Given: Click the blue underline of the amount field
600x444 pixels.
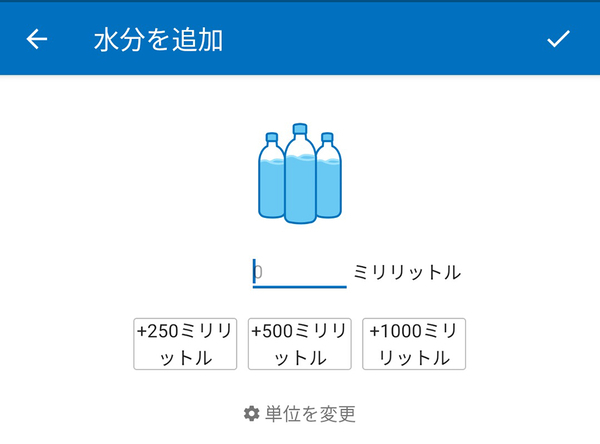Looking at the screenshot, I should click(300, 287).
